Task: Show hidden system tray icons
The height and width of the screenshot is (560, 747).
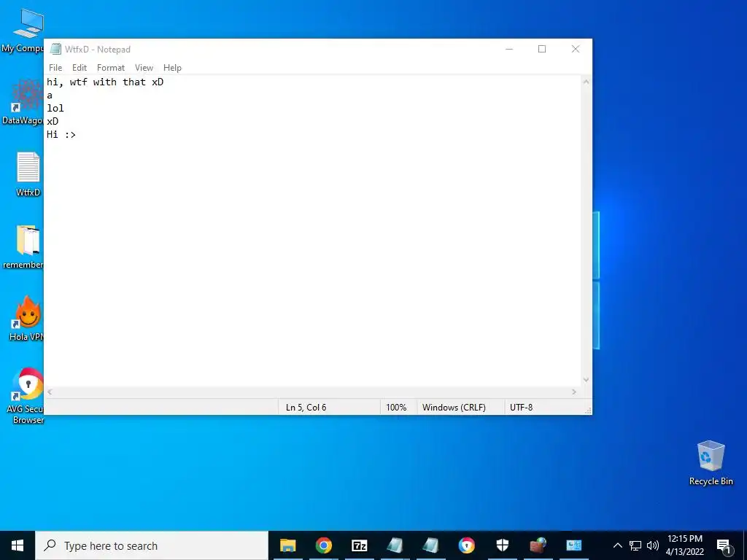Action: [617, 545]
